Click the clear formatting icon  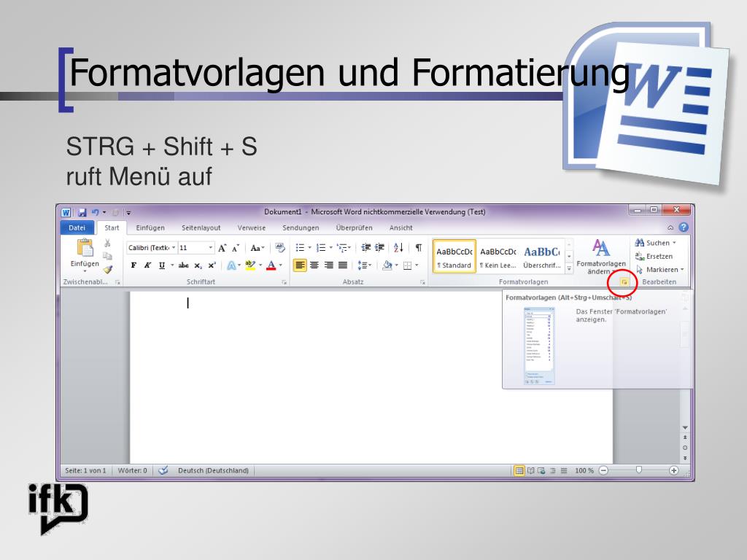tap(280, 248)
